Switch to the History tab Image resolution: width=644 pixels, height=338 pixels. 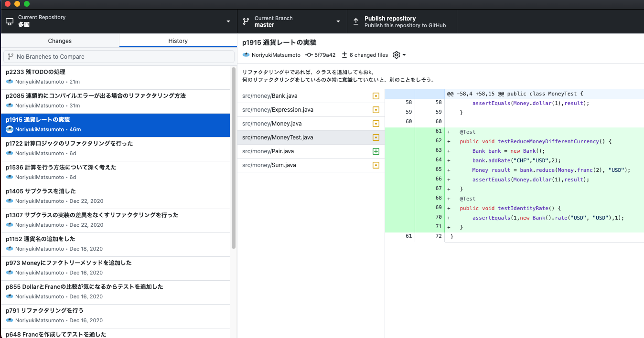178,41
